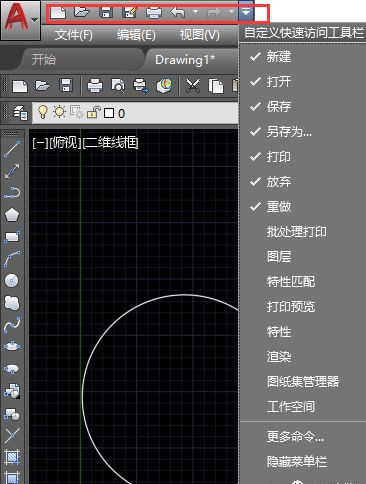Screen dimensions: 366x484
Task: Switch to the 开始 tab
Action: pos(44,60)
